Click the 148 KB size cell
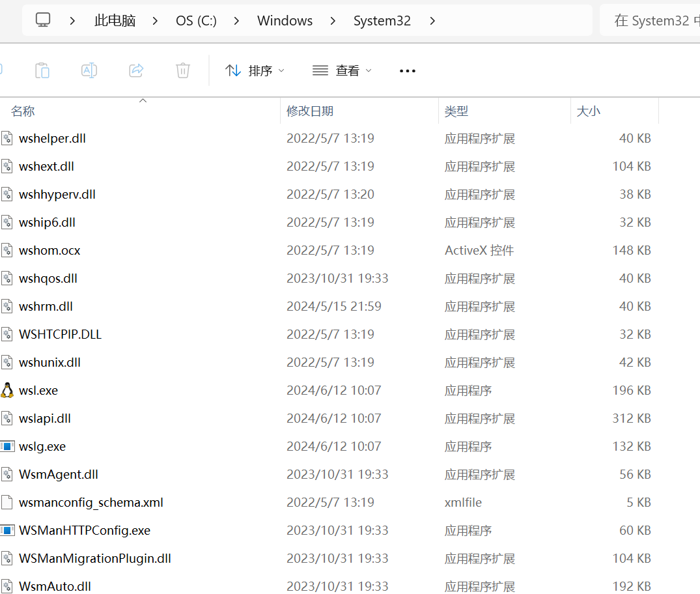700x594 pixels. tap(632, 251)
